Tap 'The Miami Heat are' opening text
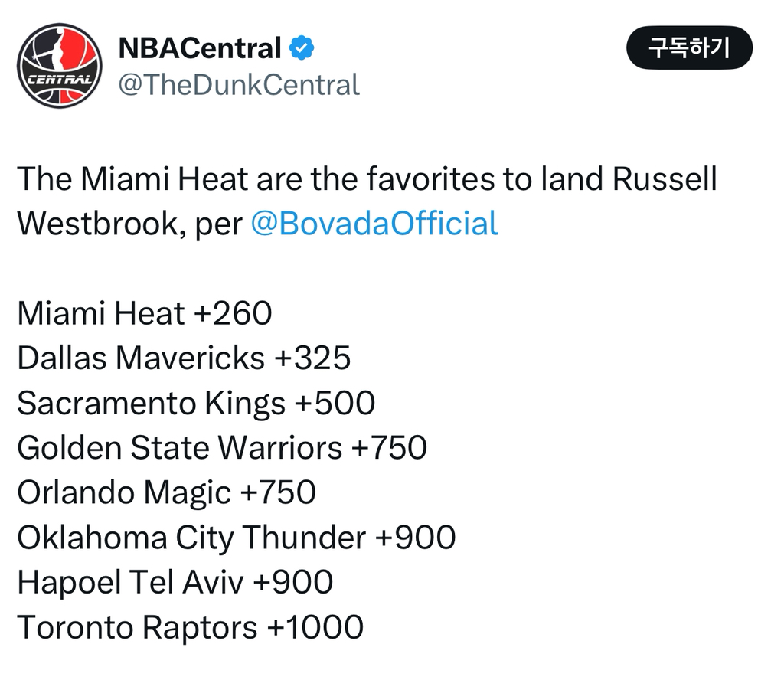This screenshot has height=677, width=784. 134,179
